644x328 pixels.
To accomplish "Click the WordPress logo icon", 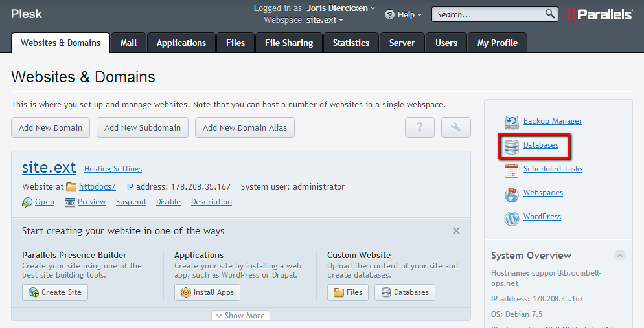I will coord(512,218).
